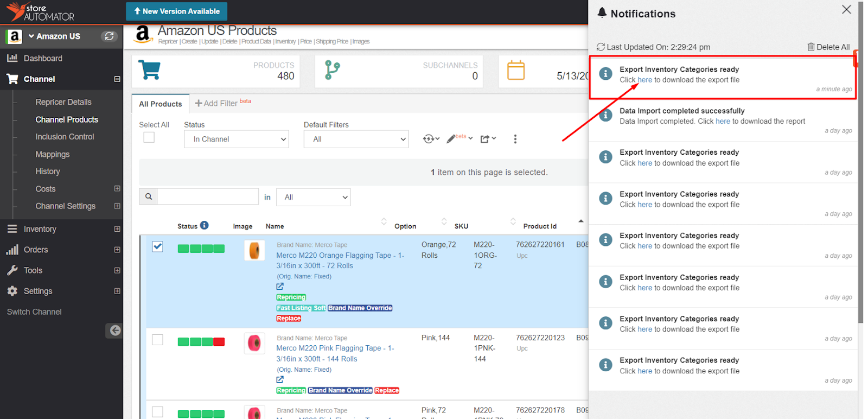Open Channel Products page
Screen dimensions: 868x419
click(67, 119)
